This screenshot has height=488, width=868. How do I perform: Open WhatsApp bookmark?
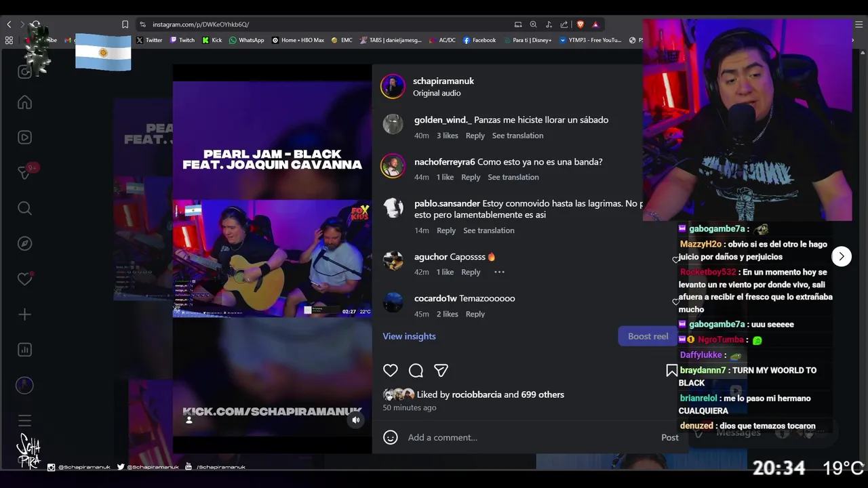[247, 40]
